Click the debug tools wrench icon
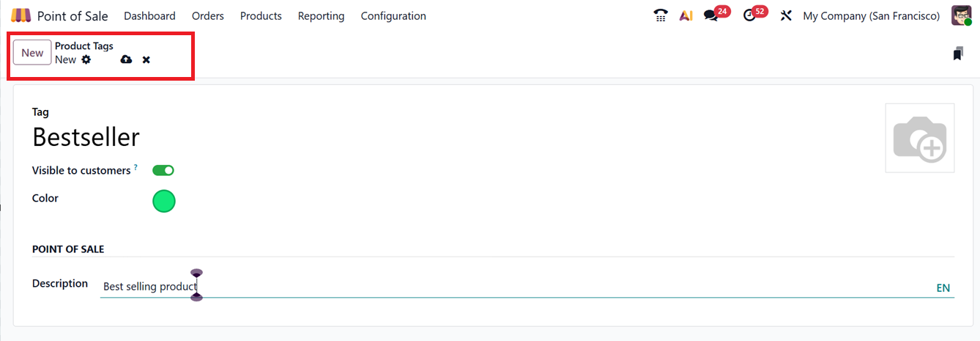The image size is (980, 341). click(x=786, y=15)
